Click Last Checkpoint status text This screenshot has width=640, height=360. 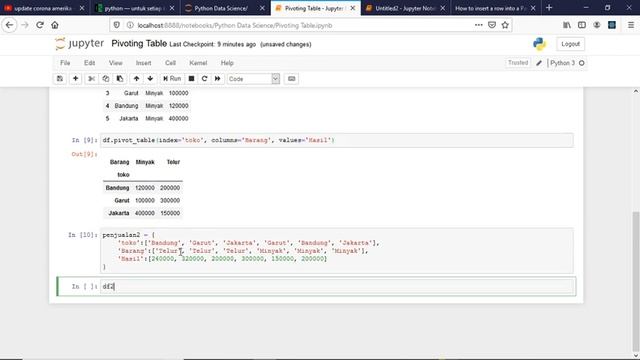pos(213,44)
